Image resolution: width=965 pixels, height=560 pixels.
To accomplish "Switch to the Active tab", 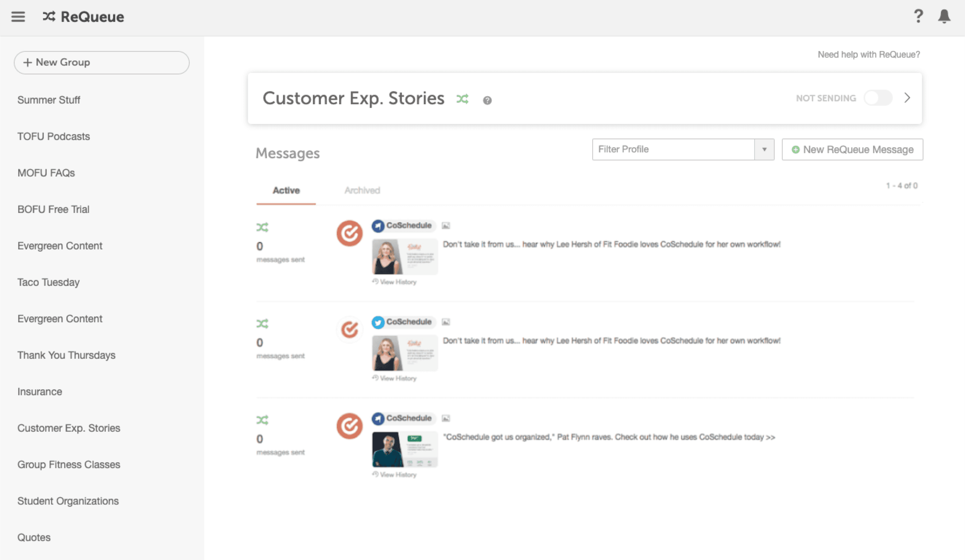I will (x=286, y=190).
